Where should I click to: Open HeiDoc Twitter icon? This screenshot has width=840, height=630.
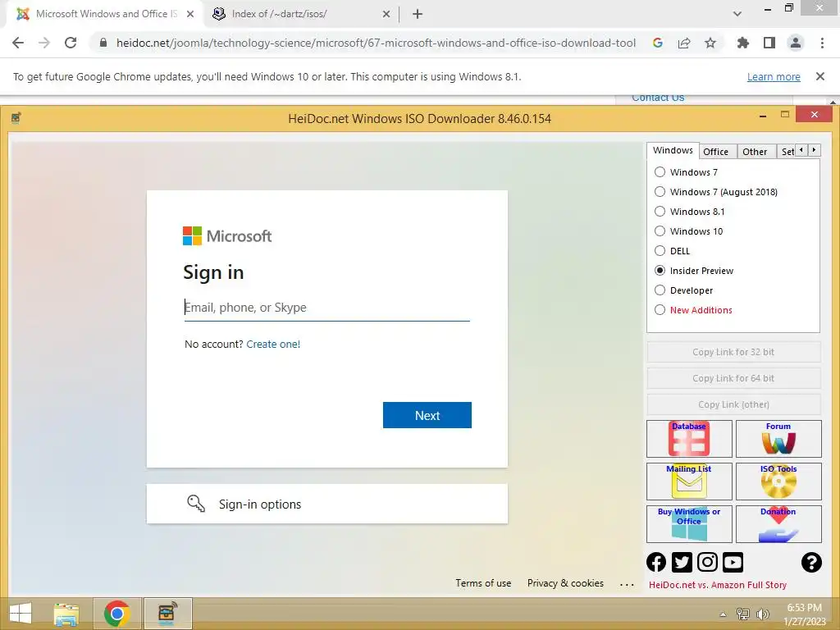point(682,562)
